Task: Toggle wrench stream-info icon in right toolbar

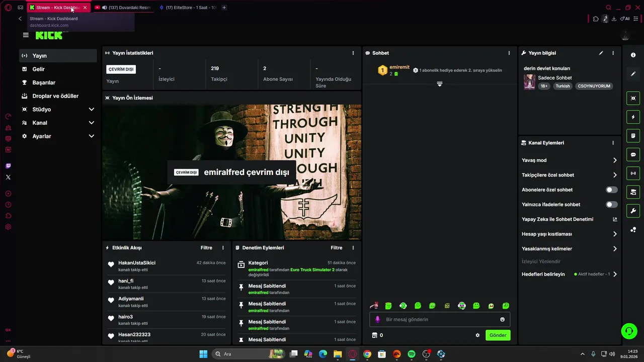Action: pyautogui.click(x=633, y=211)
